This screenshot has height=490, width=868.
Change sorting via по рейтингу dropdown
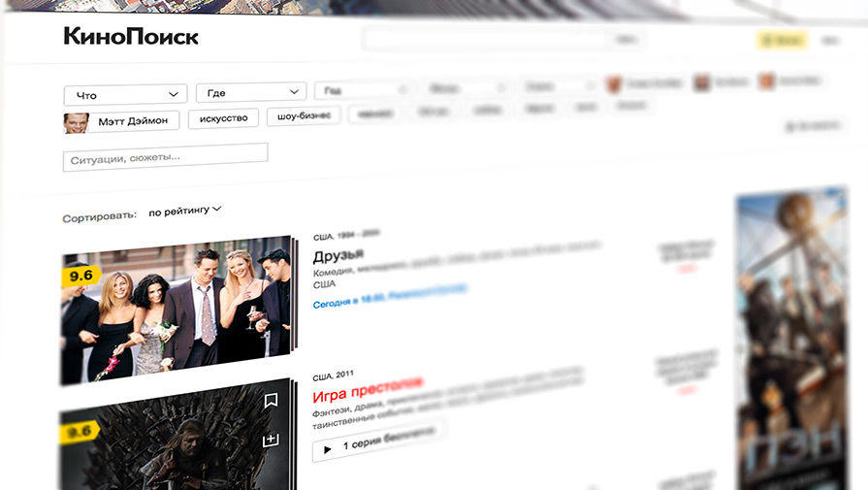pyautogui.click(x=185, y=211)
